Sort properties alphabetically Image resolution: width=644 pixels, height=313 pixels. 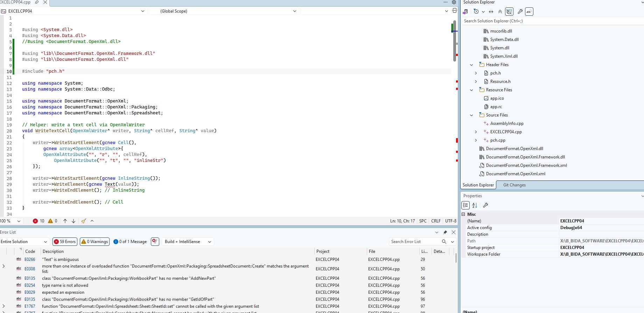coord(475,205)
